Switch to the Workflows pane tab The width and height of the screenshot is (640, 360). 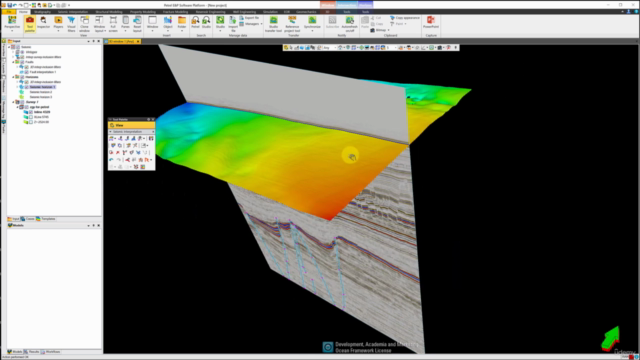point(51,352)
